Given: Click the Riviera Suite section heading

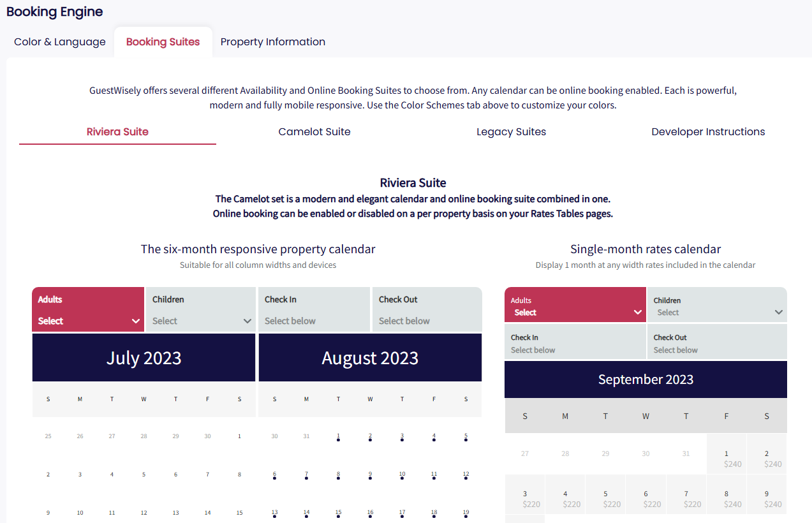Looking at the screenshot, I should (413, 183).
